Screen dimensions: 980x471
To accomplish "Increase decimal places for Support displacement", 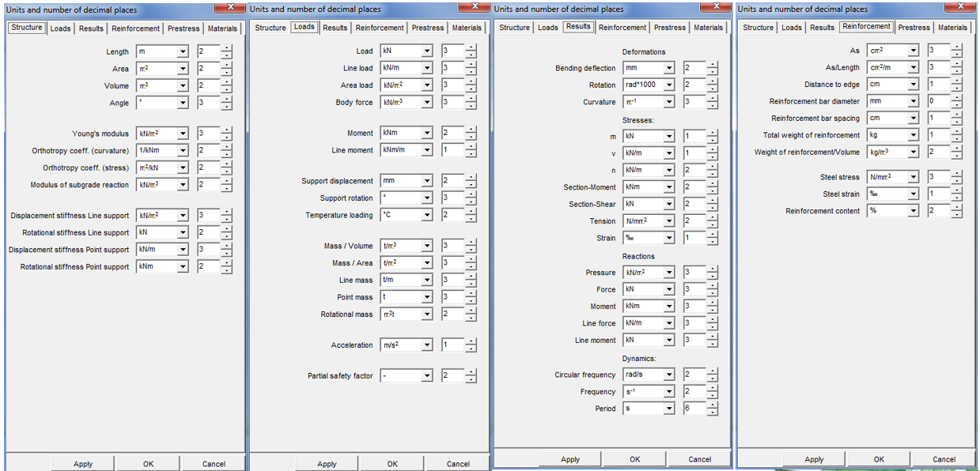I will (471, 178).
